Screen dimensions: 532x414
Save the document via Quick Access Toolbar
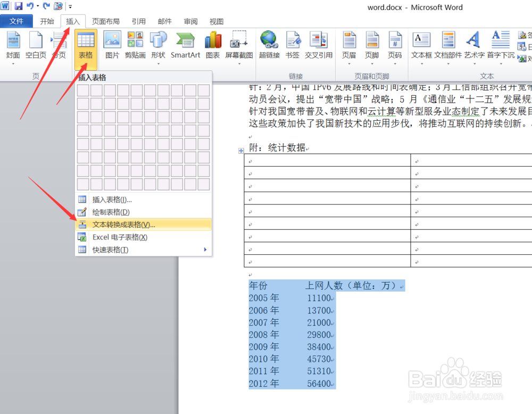[19, 5]
